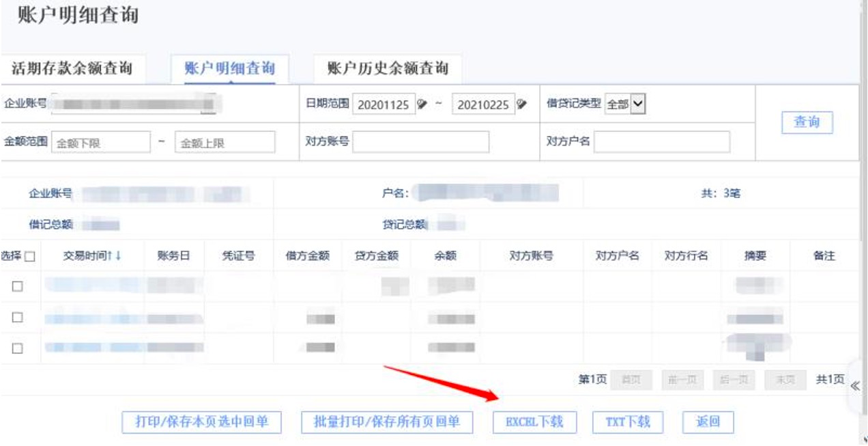Edit start date field 20201125

[x=384, y=104]
